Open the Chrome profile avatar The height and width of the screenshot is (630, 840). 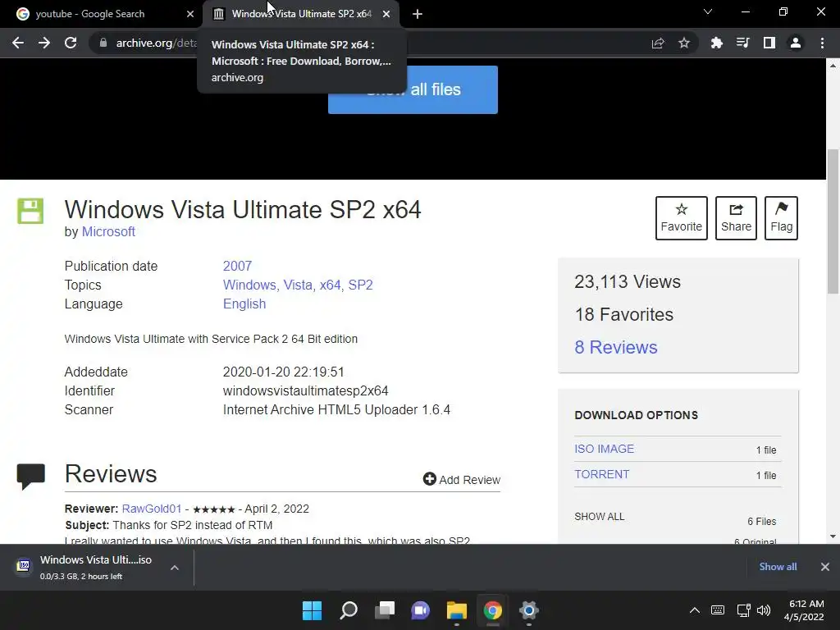[796, 43]
